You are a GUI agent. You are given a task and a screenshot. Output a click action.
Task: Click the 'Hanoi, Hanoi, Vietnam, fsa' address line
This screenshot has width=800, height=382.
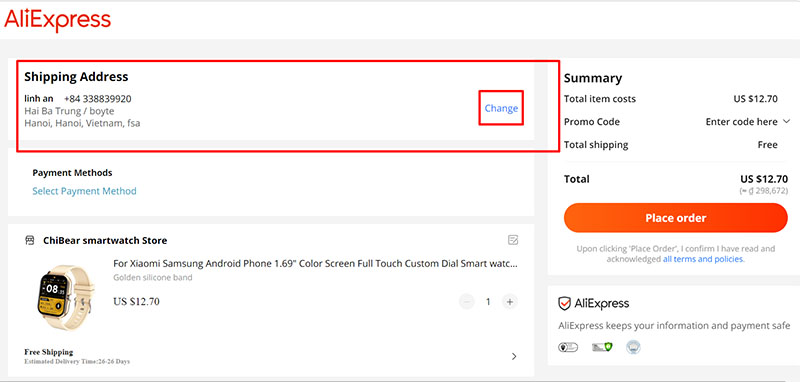click(82, 123)
